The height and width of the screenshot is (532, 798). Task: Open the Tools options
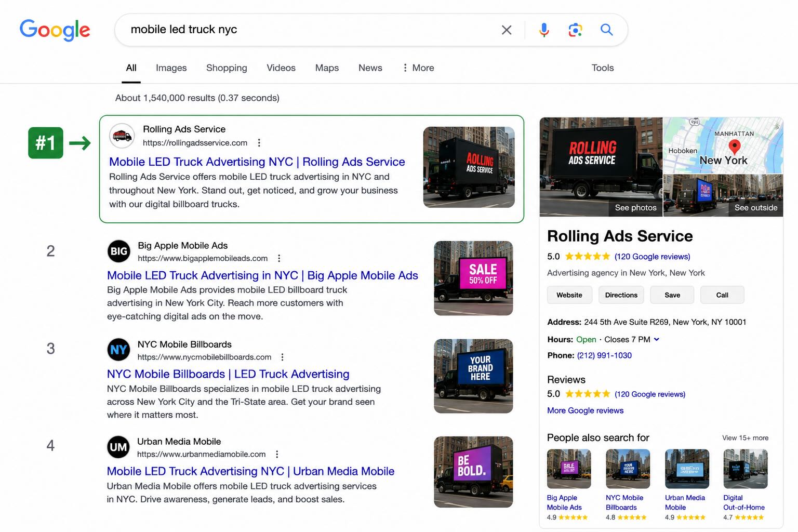603,68
